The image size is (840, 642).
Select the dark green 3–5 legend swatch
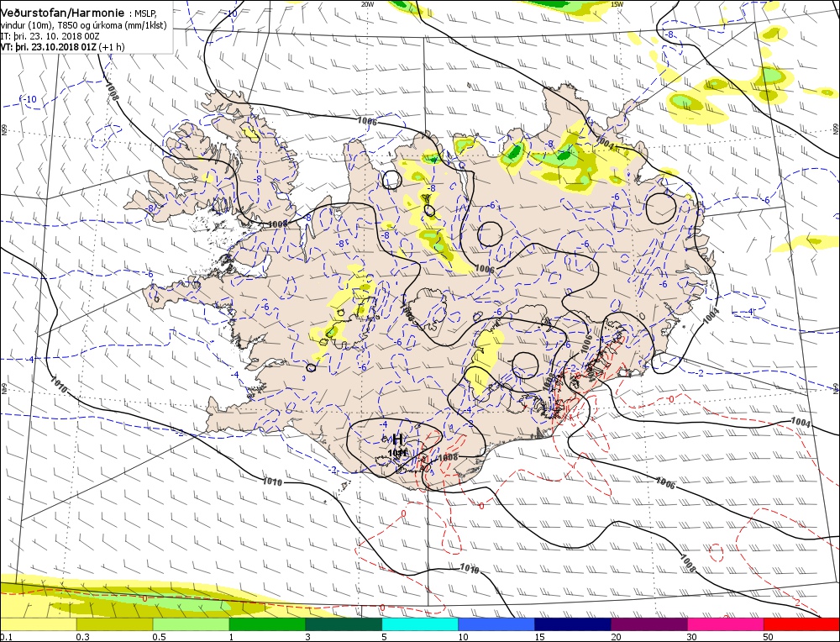(344, 624)
